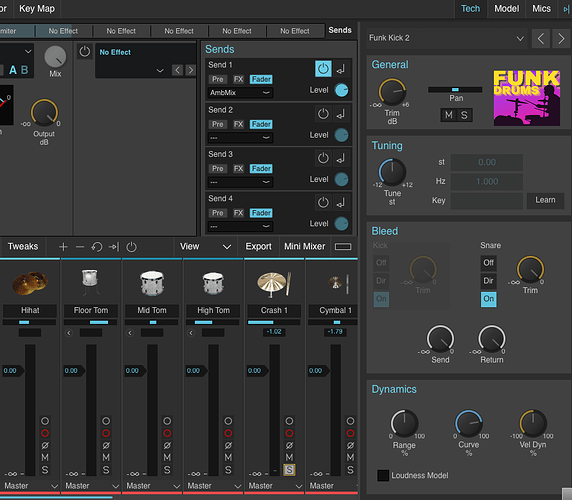Toggle Send 1 power button
572x500 pixels.
coord(323,69)
